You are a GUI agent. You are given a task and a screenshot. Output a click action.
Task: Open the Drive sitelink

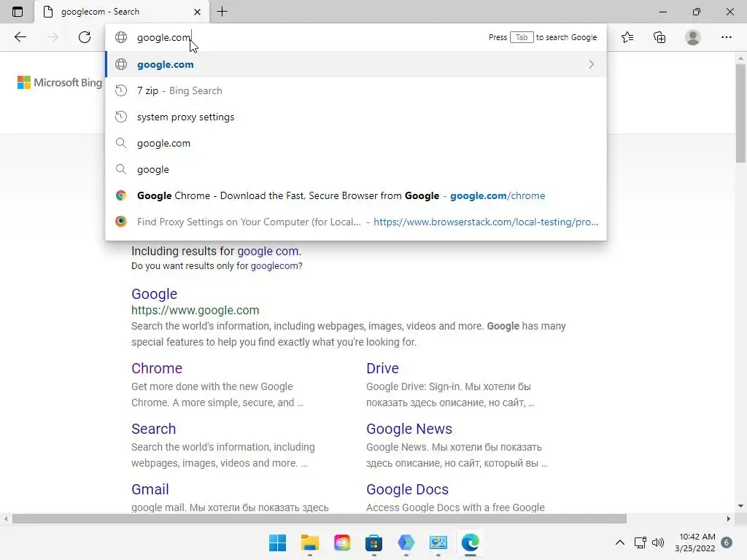click(382, 368)
